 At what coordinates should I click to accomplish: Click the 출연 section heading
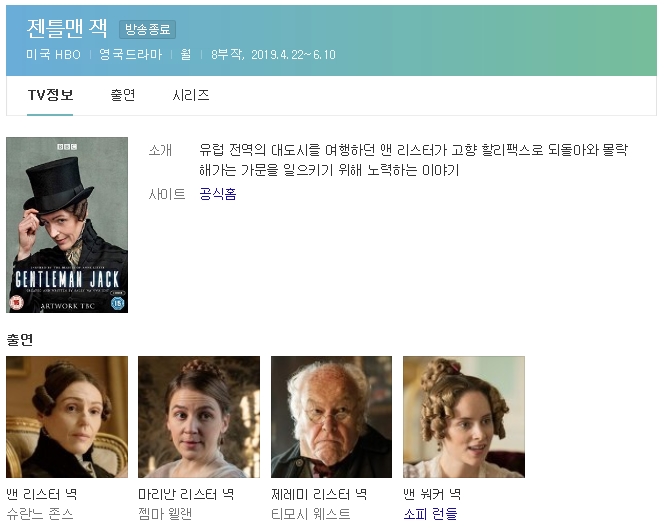click(x=19, y=340)
